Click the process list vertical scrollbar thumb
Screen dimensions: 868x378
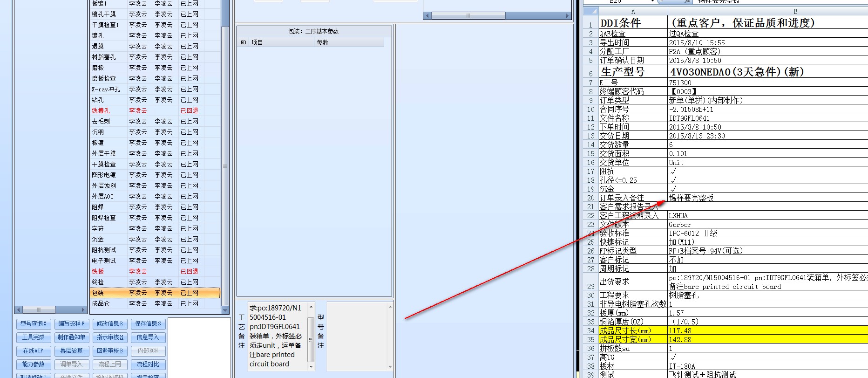pyautogui.click(x=225, y=165)
